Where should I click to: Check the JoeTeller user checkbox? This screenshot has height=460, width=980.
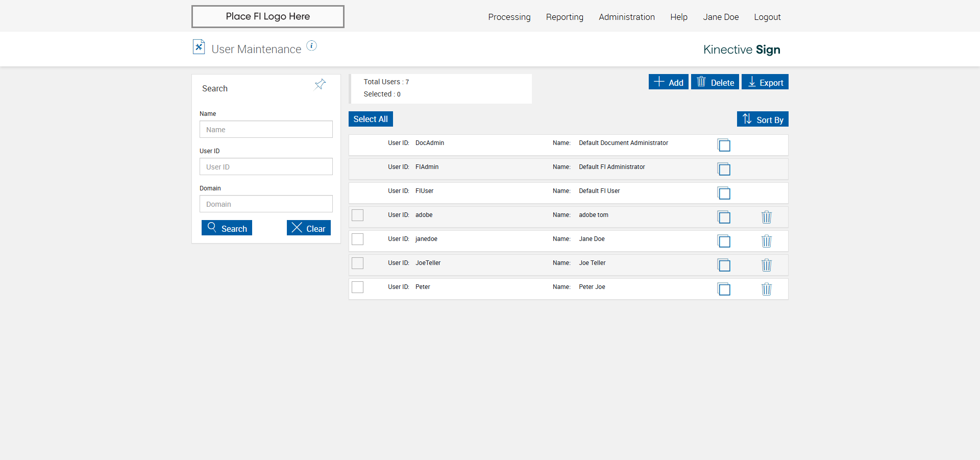(358, 263)
